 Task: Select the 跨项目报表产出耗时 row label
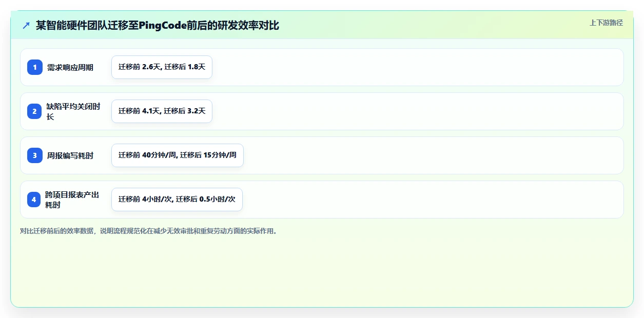coord(72,200)
